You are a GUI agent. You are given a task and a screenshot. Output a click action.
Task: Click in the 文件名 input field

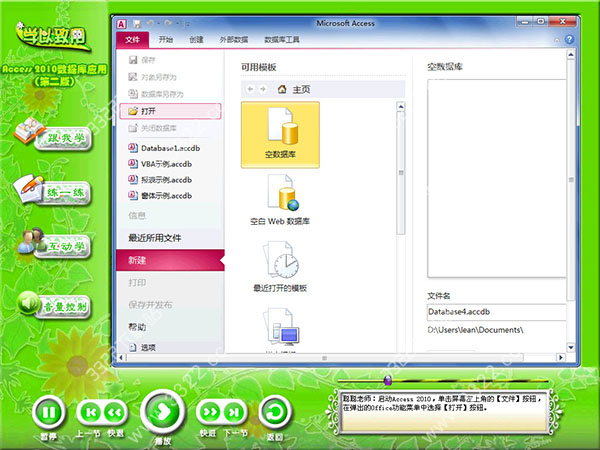pos(496,312)
